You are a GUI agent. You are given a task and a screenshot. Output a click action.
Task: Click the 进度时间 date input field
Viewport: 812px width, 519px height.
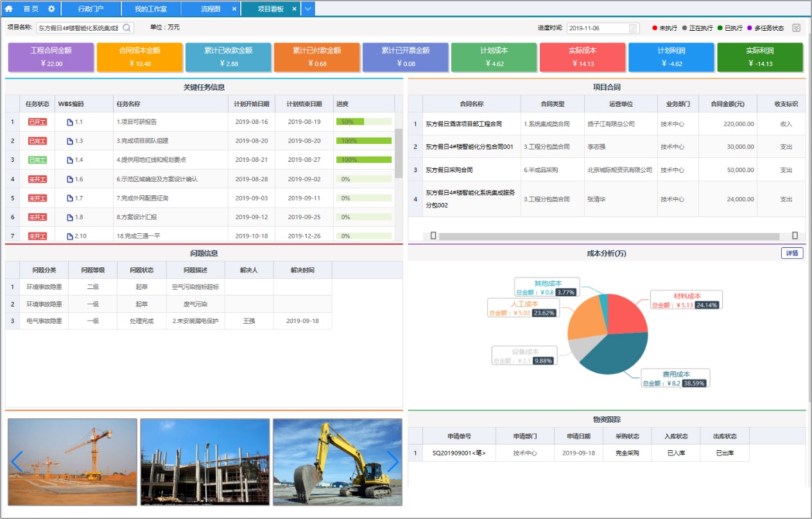[x=597, y=28]
